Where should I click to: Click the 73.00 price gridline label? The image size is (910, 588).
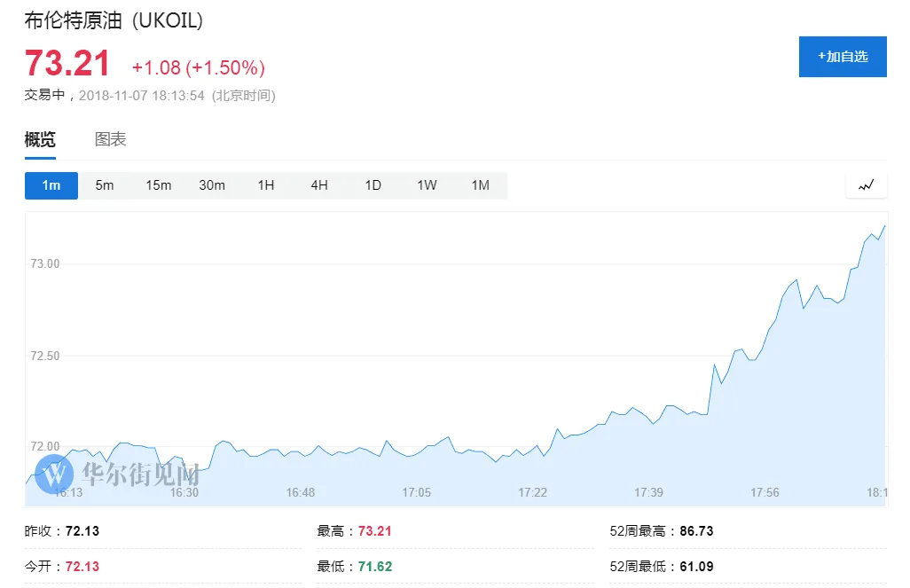click(45, 263)
